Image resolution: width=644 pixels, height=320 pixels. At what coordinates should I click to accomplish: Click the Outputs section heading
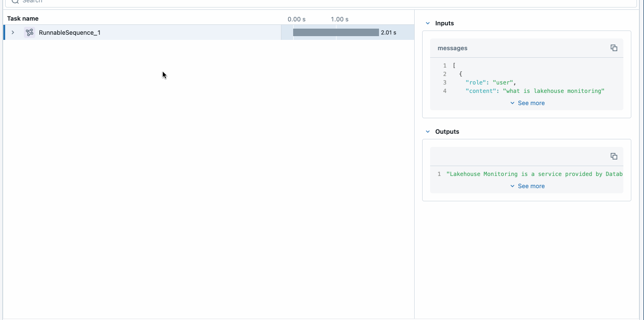(x=447, y=131)
